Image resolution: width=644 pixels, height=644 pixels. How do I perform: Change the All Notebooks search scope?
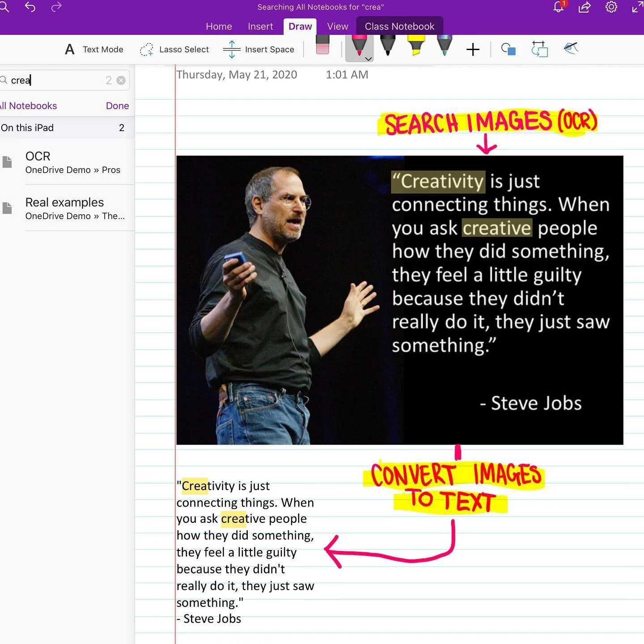point(29,106)
